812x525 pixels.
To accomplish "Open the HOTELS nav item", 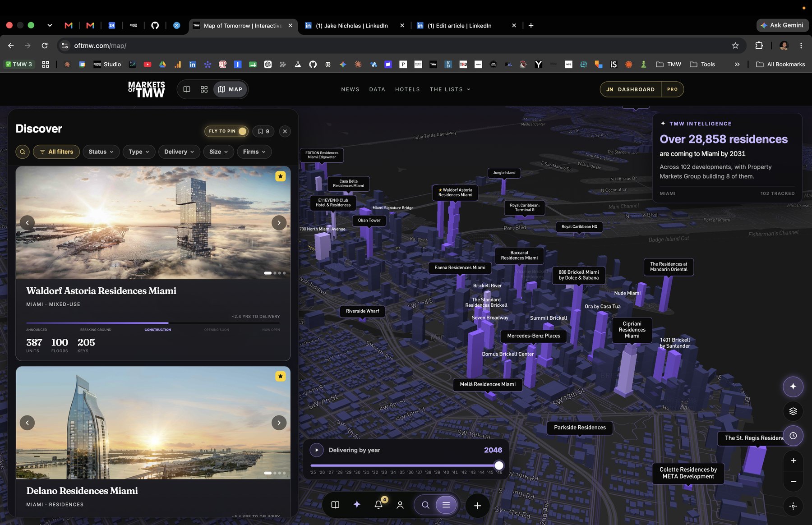I will [x=407, y=89].
